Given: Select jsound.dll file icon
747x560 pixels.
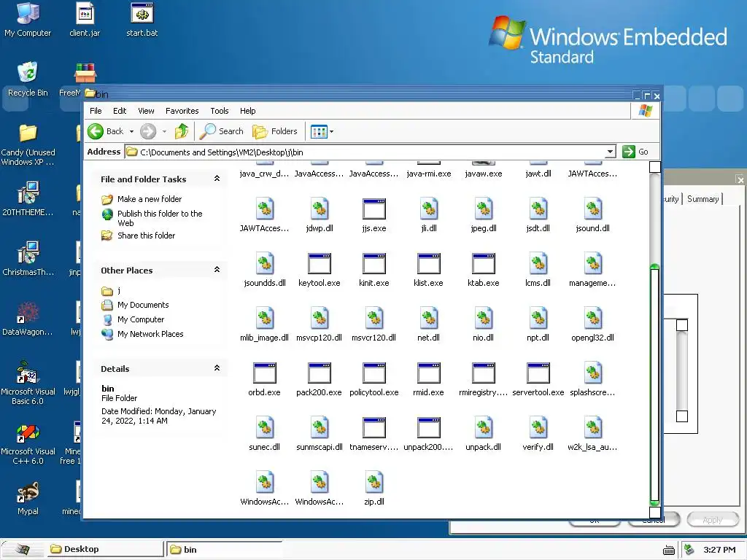Looking at the screenshot, I should pos(592,209).
